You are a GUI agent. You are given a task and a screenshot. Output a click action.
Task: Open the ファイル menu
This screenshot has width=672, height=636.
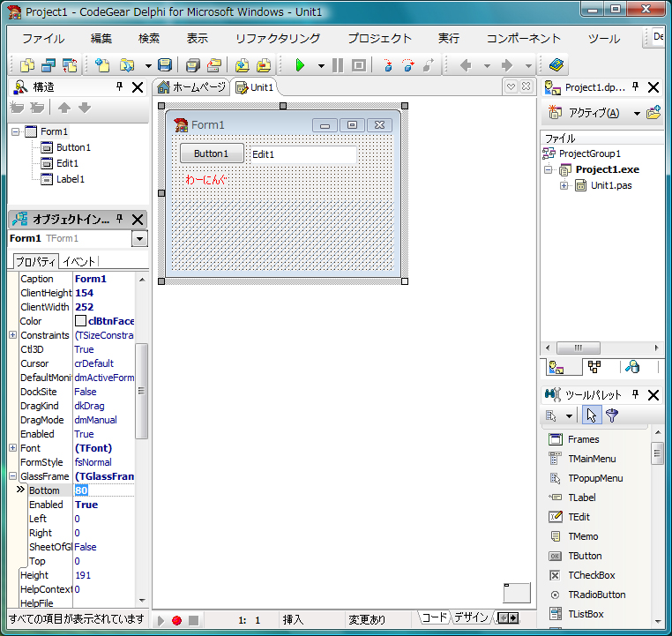43,39
